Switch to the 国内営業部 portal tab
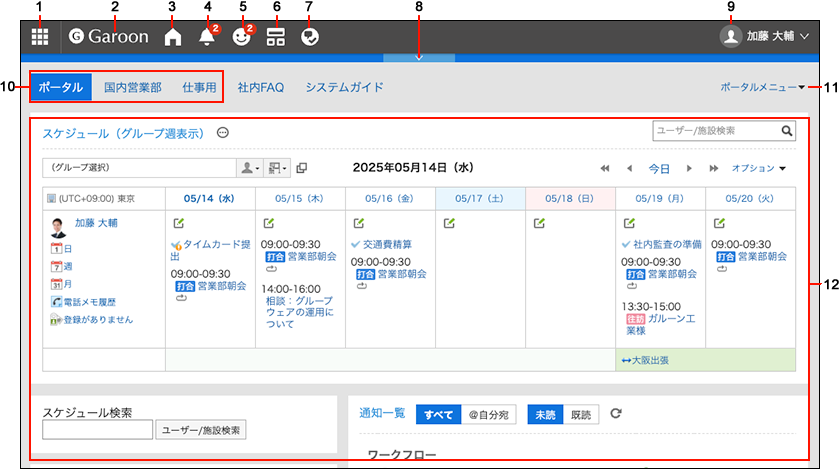 coord(133,87)
